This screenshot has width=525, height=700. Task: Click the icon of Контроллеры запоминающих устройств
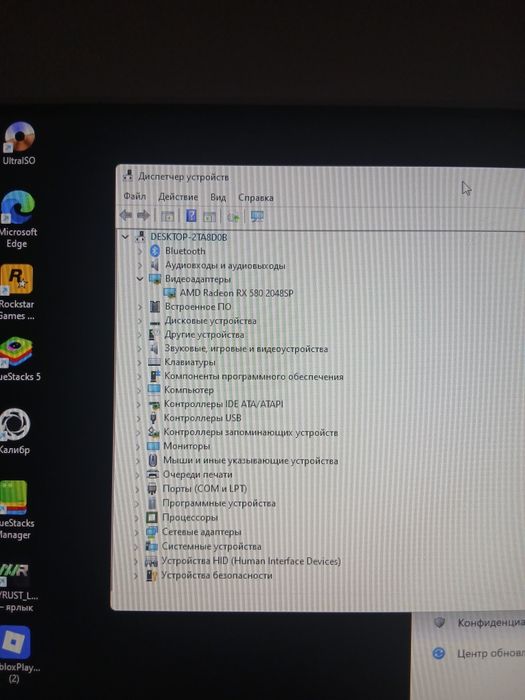[x=153, y=432]
